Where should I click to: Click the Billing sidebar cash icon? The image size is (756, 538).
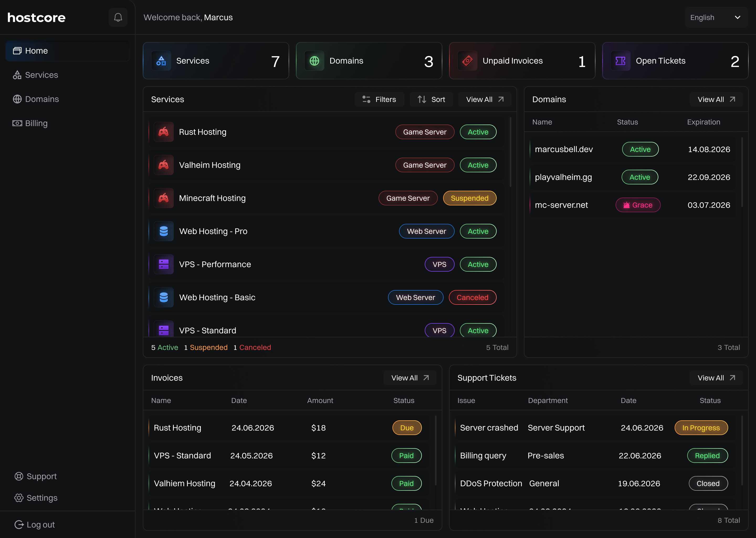(17, 123)
